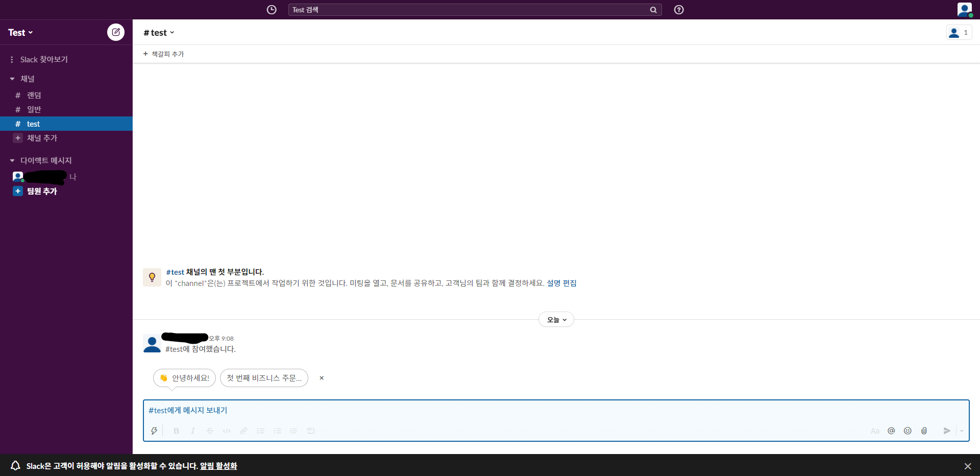Apply strikethrough formatting in composer

coord(210,431)
